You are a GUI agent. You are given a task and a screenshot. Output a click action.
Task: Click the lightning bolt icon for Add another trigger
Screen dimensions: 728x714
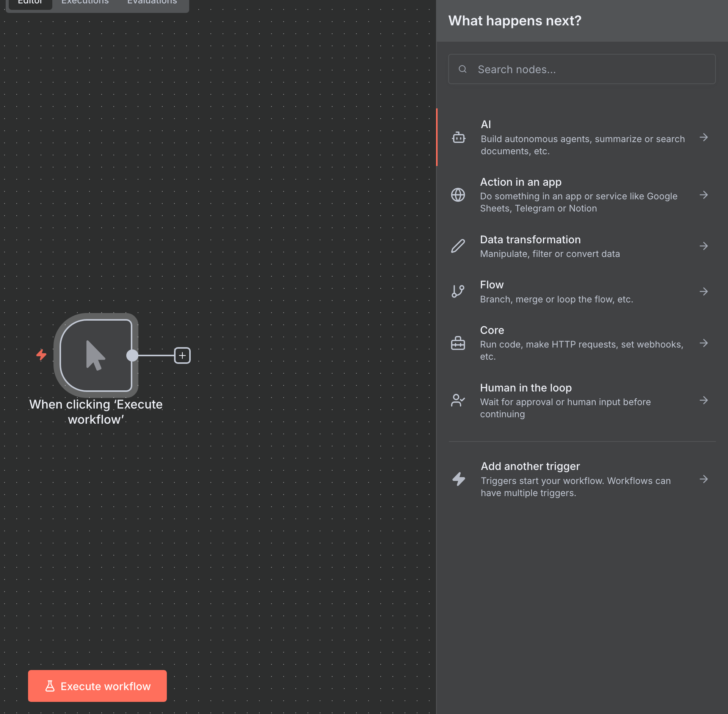click(x=458, y=479)
